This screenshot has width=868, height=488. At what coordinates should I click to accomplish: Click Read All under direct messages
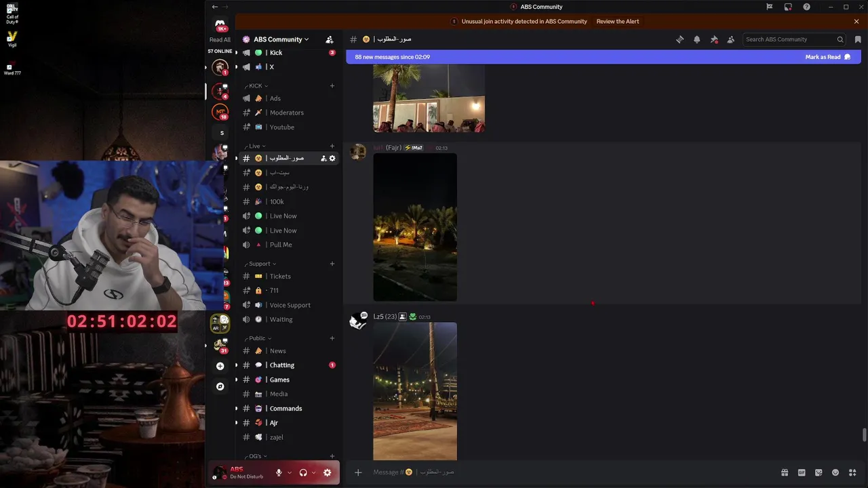click(x=220, y=40)
